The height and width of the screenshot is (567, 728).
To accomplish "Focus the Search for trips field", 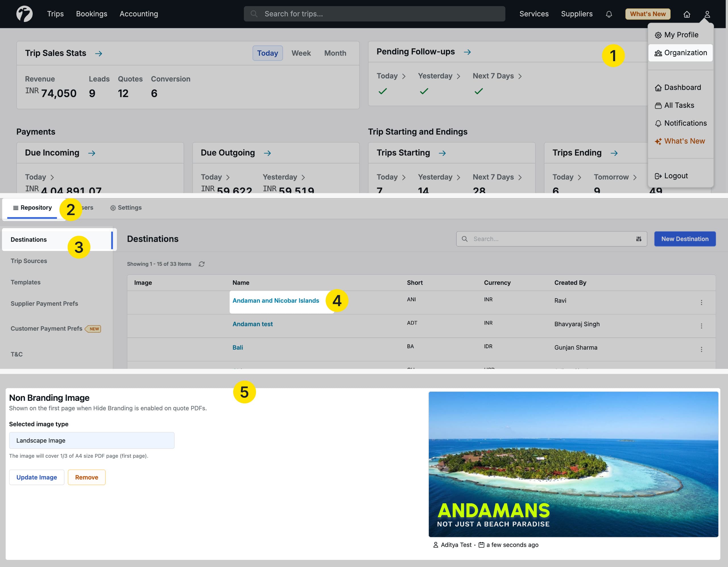I will 374,14.
